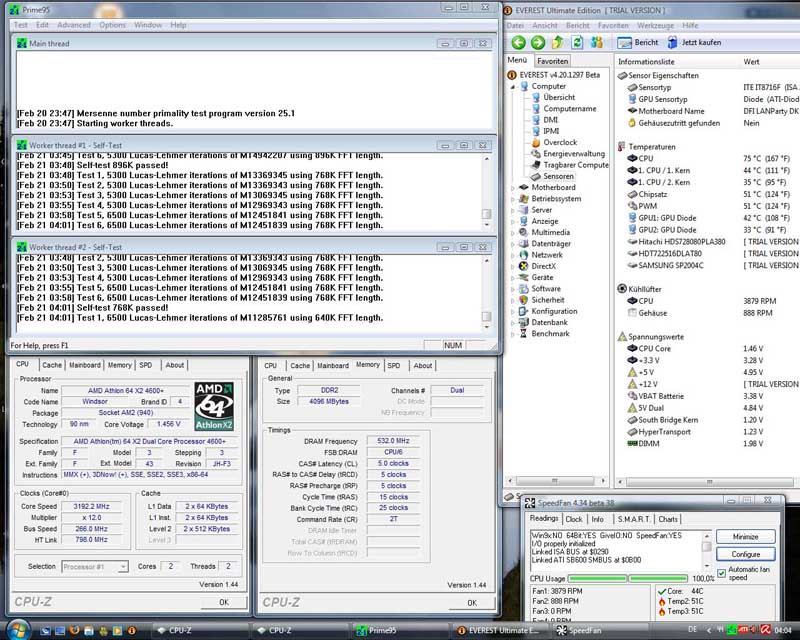Screen dimensions: 800x640
Task: Click Minimize button in SpeedFan
Action: 745,537
